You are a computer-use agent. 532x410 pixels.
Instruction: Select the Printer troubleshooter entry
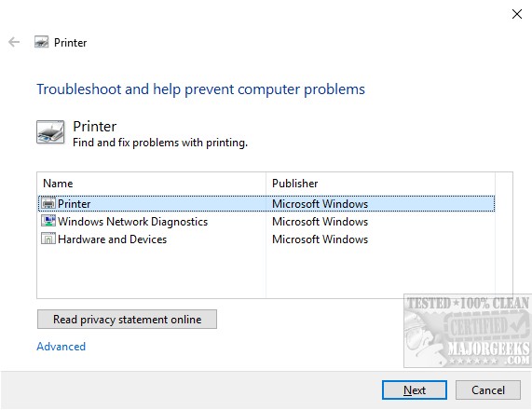[x=266, y=204]
